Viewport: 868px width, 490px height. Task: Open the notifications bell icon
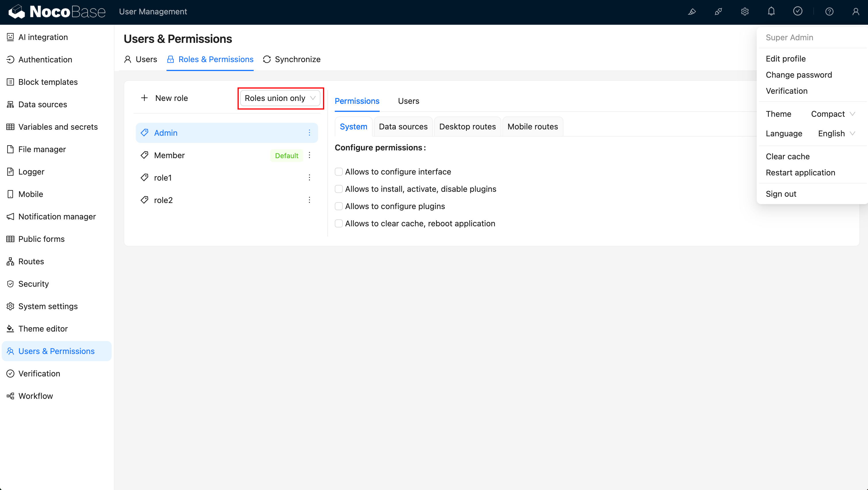click(771, 12)
